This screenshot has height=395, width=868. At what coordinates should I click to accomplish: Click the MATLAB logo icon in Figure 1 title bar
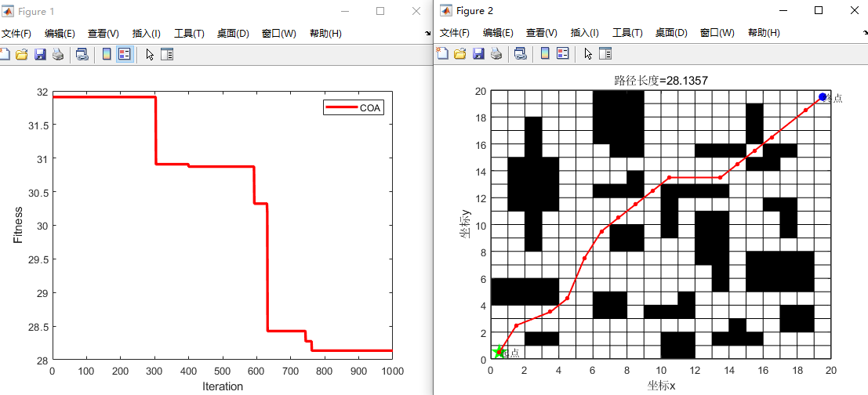coord(9,11)
